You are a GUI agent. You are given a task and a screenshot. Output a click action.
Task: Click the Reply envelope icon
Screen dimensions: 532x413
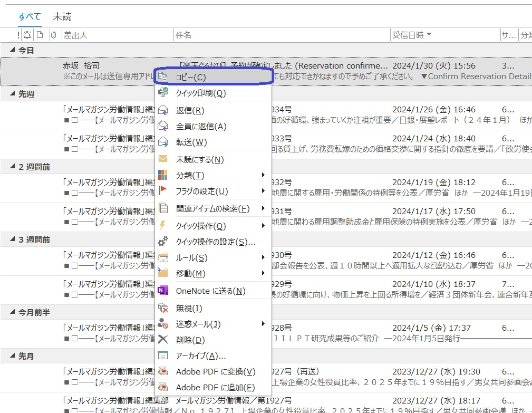point(163,110)
